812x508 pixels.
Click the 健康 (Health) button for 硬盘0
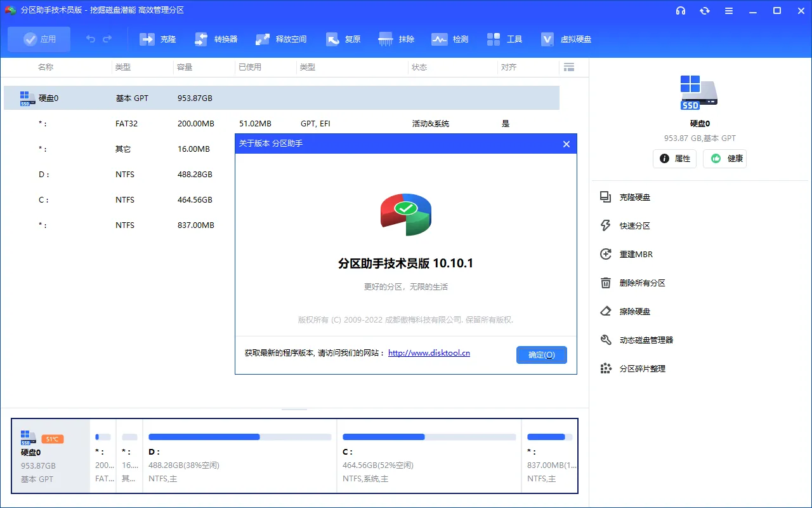(724, 159)
